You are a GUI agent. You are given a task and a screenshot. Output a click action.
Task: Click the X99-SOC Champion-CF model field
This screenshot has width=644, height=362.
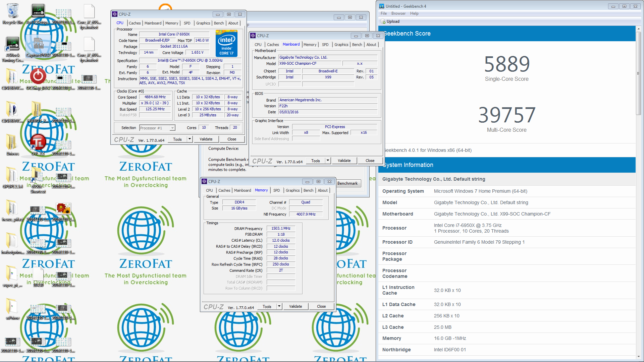pyautogui.click(x=310, y=63)
